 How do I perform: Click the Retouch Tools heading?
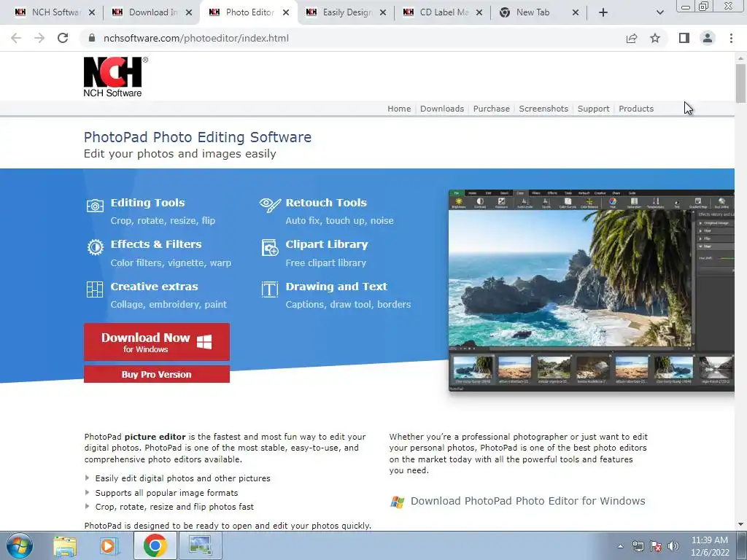tap(326, 203)
